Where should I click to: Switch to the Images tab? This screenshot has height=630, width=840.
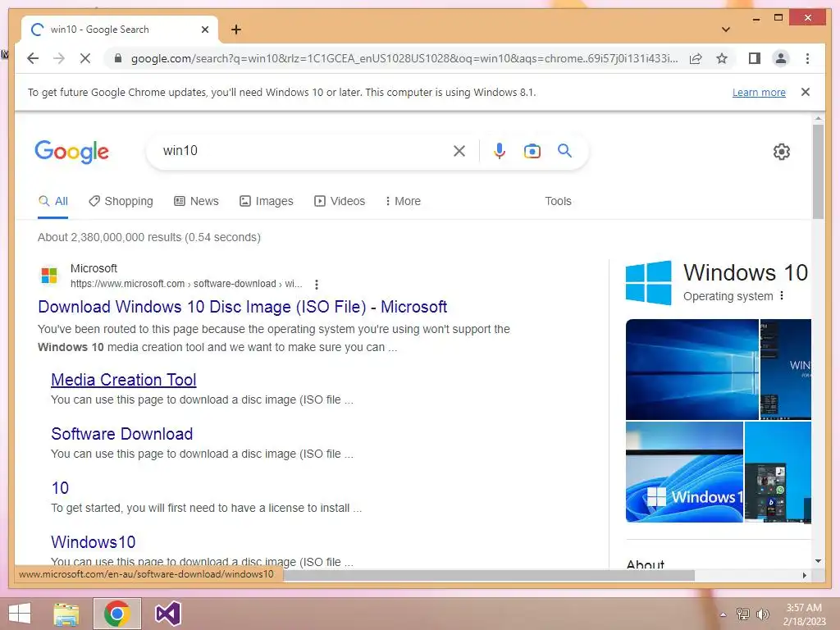tap(267, 202)
